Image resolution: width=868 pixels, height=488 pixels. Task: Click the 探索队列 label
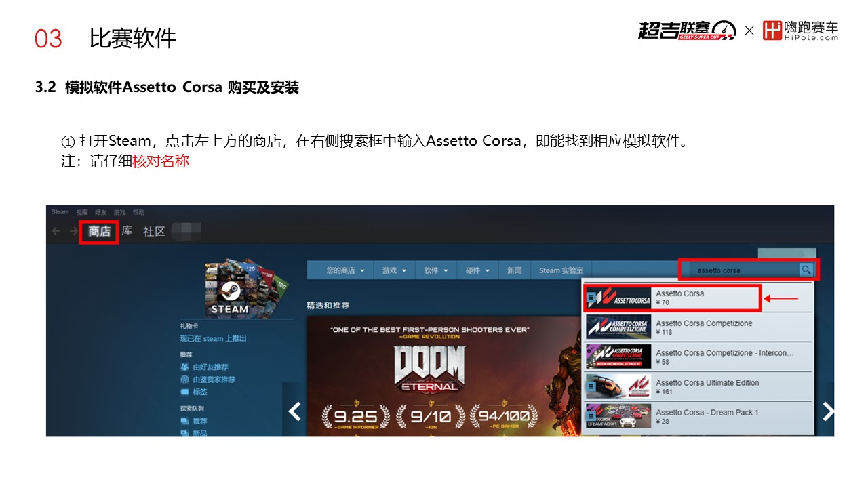tap(192, 409)
